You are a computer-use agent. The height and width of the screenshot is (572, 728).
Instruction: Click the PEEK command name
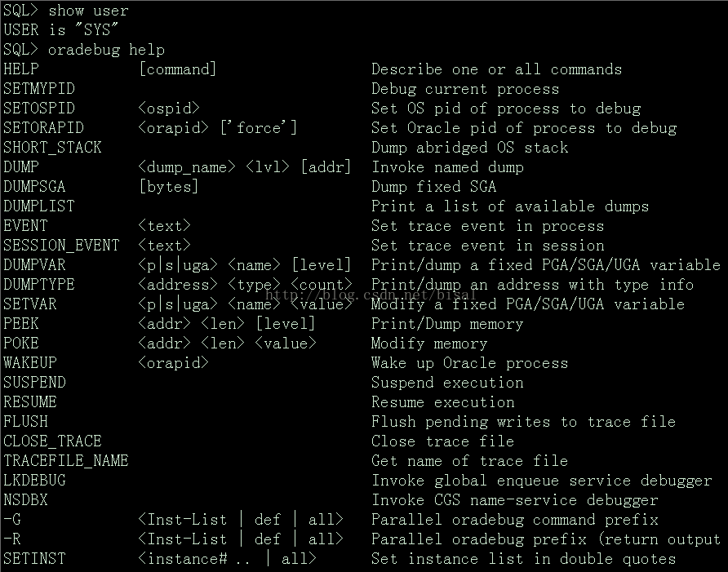pyautogui.click(x=21, y=324)
